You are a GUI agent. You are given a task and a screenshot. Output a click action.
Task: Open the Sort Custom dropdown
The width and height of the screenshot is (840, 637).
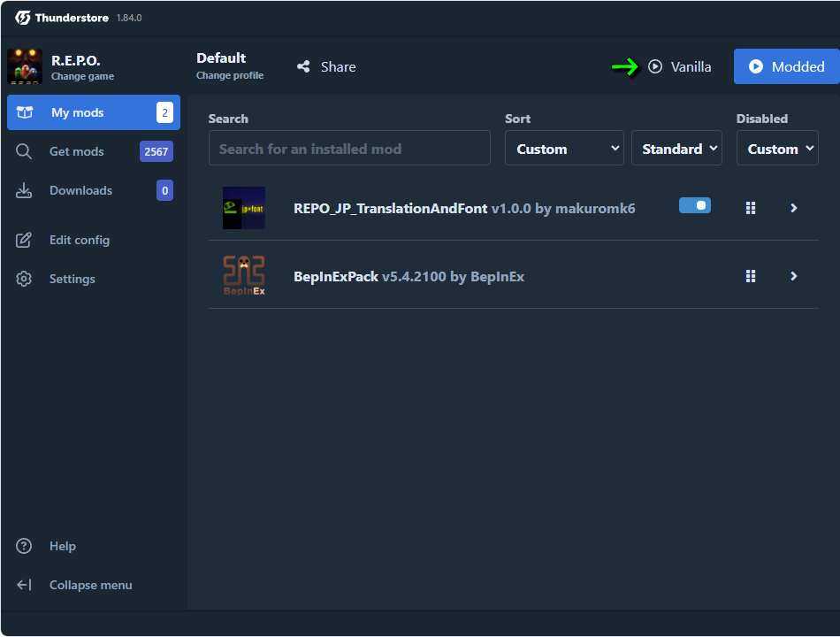point(564,148)
